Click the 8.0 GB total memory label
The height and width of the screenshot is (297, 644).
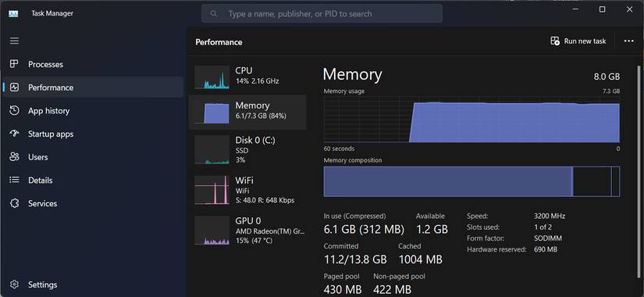click(x=607, y=77)
